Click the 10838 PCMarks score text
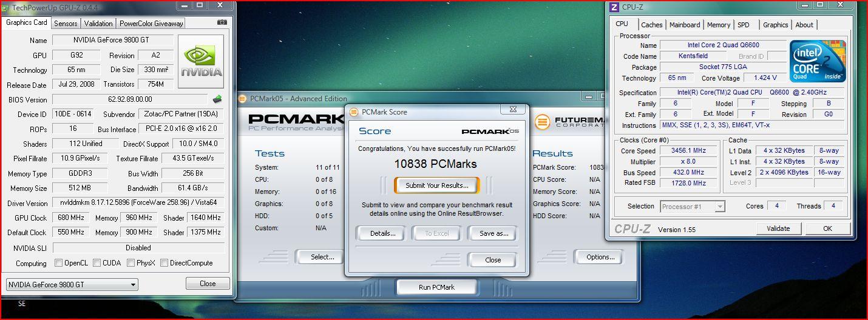The image size is (868, 320). [436, 164]
